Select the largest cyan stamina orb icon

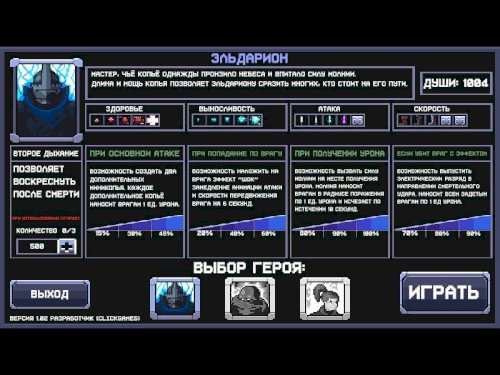tap(255, 120)
